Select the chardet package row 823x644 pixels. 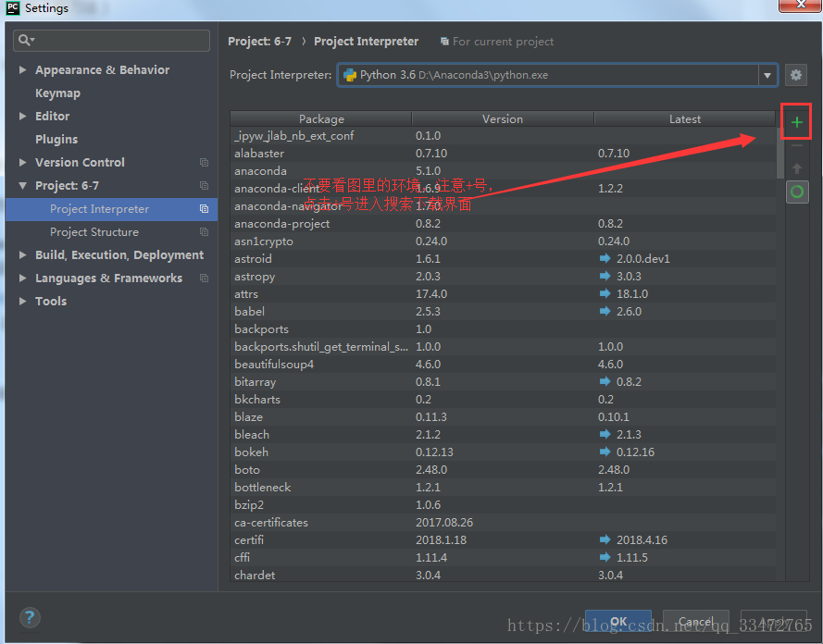coord(503,575)
